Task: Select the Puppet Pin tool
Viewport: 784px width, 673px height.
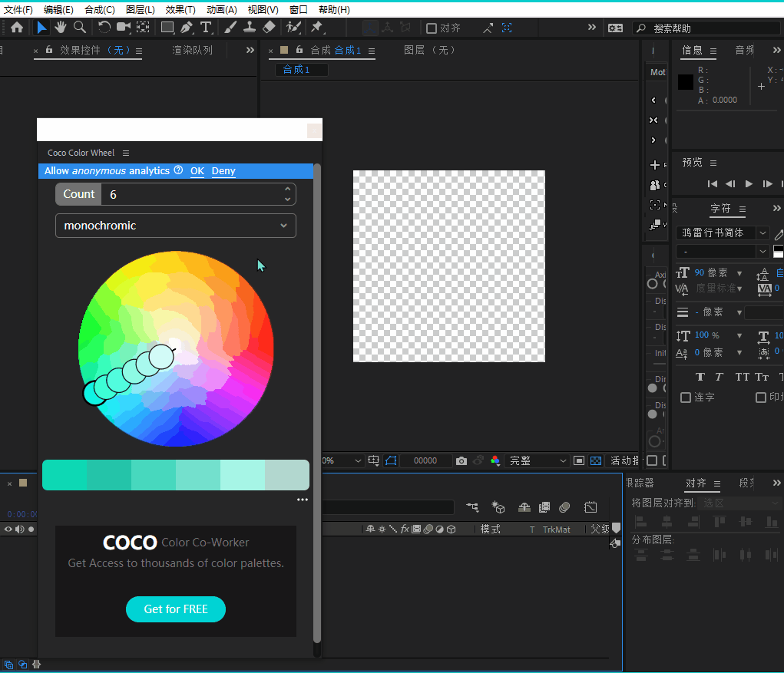Action: click(316, 28)
